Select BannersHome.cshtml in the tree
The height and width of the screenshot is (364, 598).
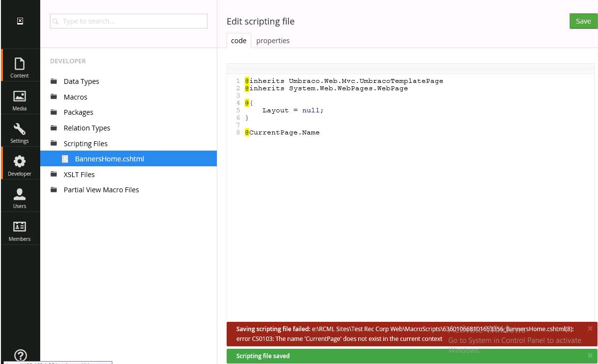[129, 159]
